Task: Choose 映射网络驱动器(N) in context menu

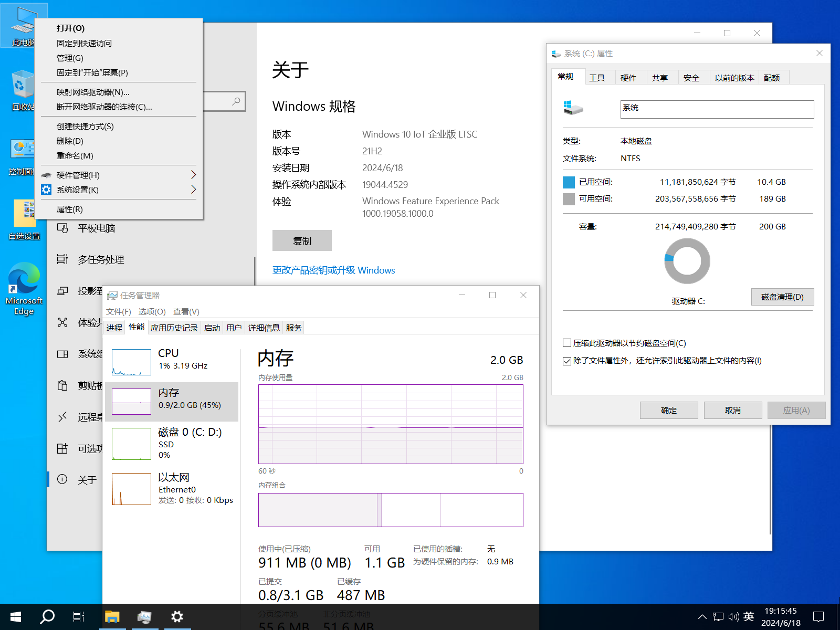Action: (119, 92)
